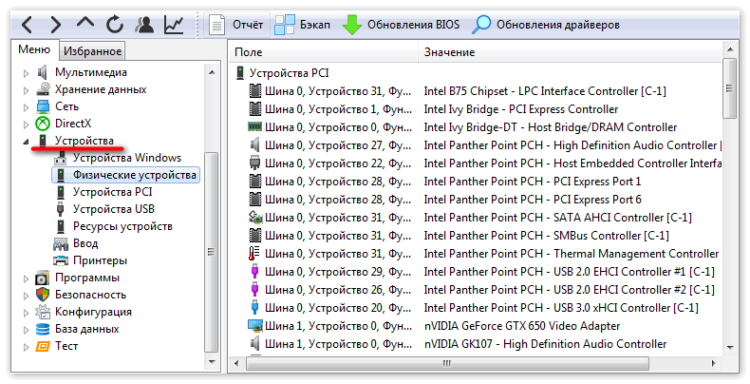Click the Forward navigation arrow
Viewport: 750px width, 384px height.
click(56, 24)
